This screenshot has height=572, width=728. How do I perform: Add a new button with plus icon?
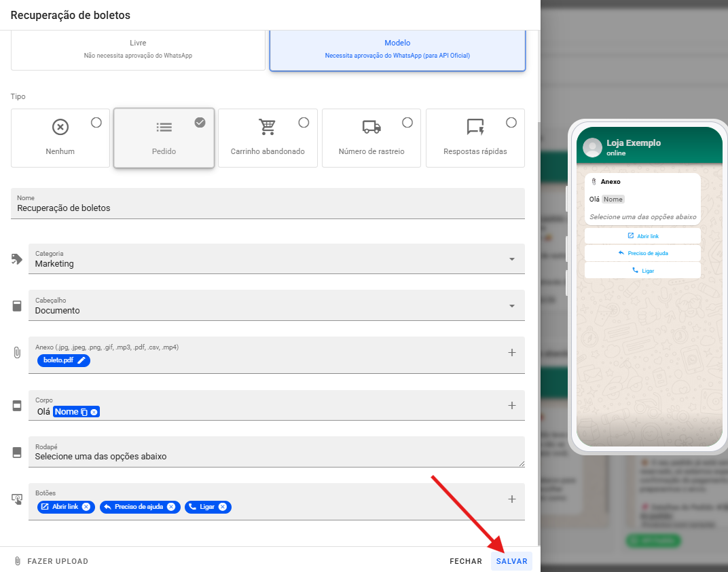point(512,499)
